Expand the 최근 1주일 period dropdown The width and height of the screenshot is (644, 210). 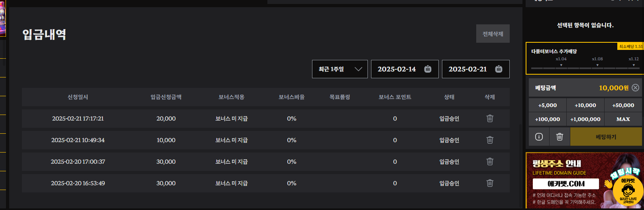(340, 69)
